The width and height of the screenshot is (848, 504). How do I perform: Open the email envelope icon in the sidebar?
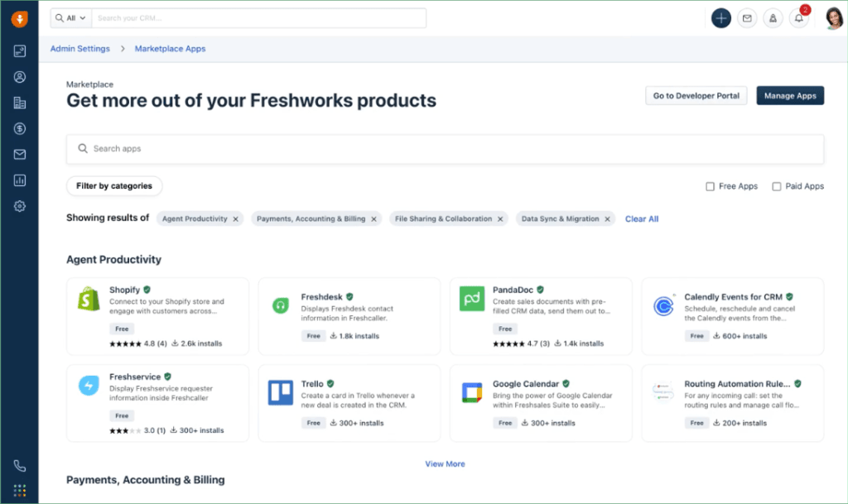coord(20,155)
